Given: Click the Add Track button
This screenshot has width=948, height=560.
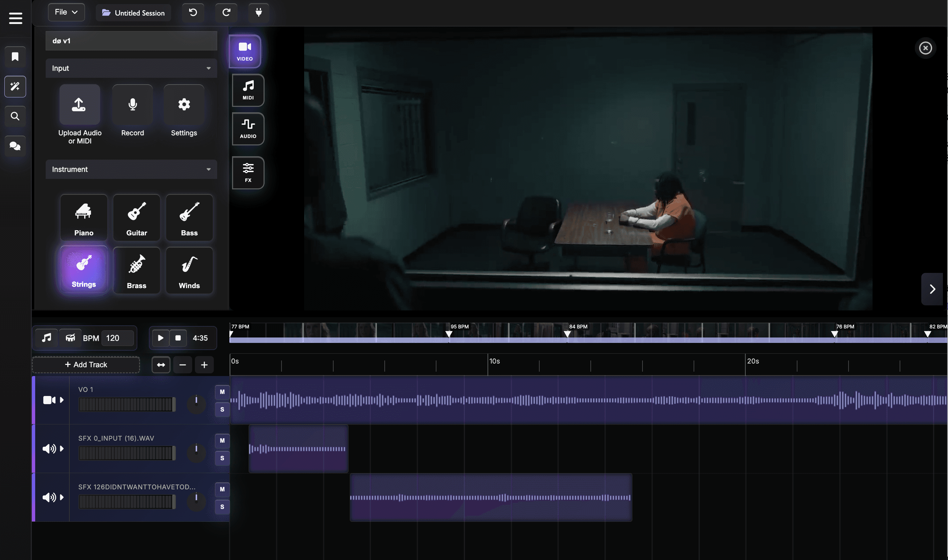Looking at the screenshot, I should [x=86, y=365].
